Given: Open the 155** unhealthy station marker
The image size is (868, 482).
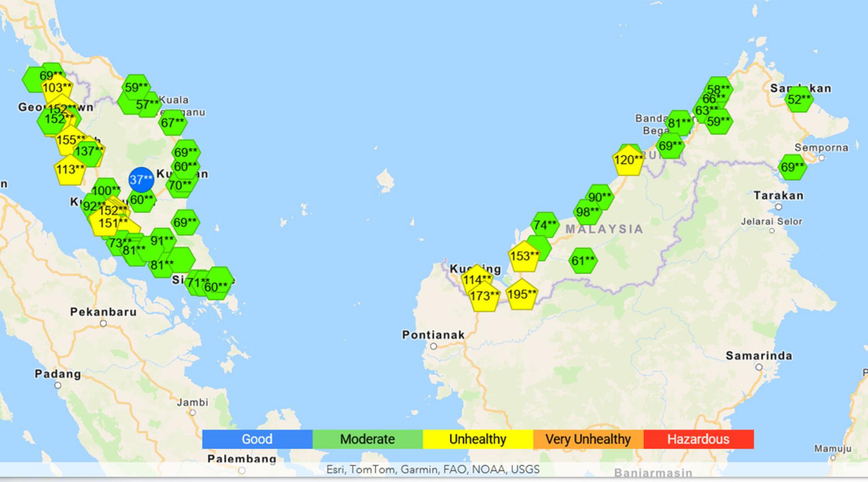Looking at the screenshot, I should [71, 140].
